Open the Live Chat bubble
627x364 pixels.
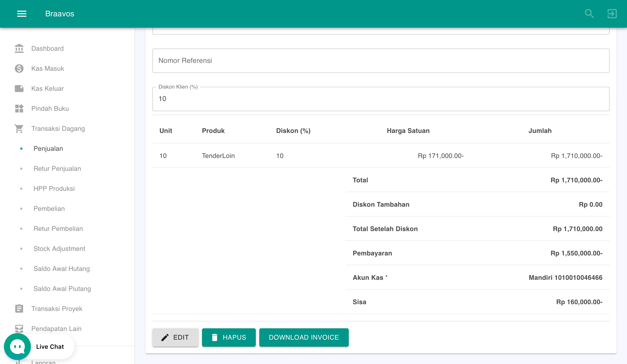pyautogui.click(x=17, y=346)
